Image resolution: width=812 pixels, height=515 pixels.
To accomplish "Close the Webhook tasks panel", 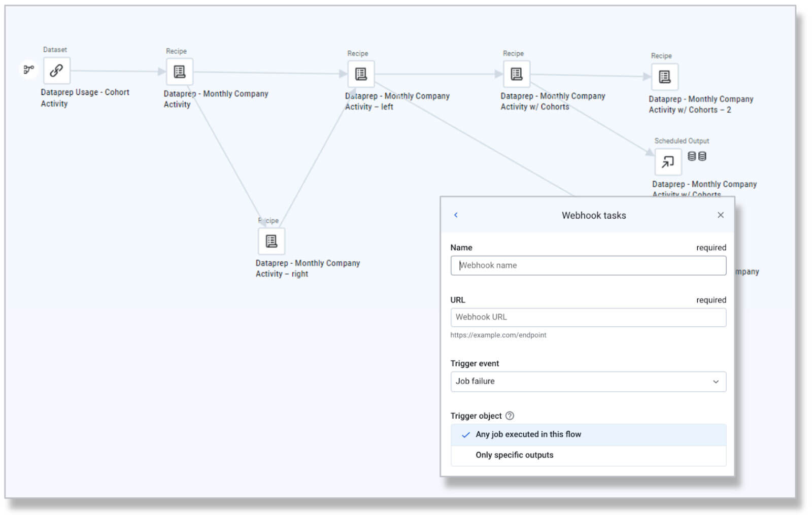I will (721, 215).
